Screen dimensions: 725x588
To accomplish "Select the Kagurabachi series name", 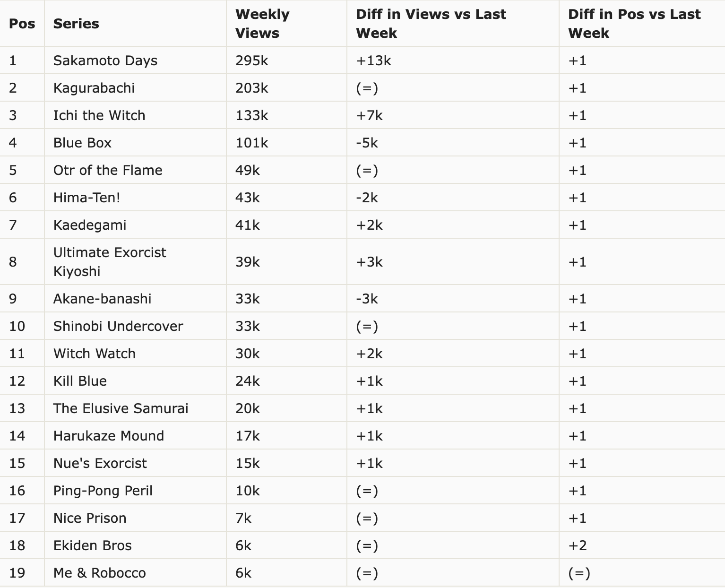I will pos(94,88).
